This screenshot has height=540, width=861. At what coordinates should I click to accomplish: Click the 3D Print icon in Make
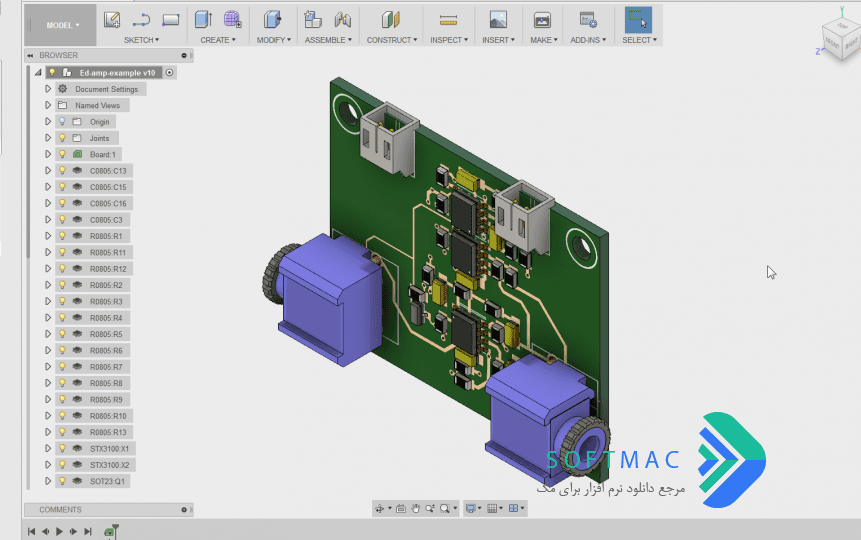tap(542, 20)
